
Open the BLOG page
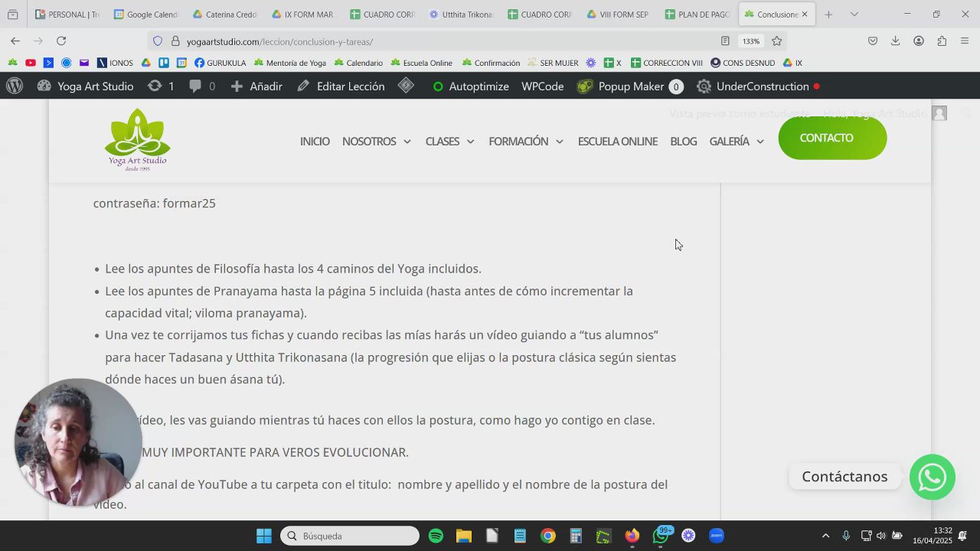pos(684,142)
